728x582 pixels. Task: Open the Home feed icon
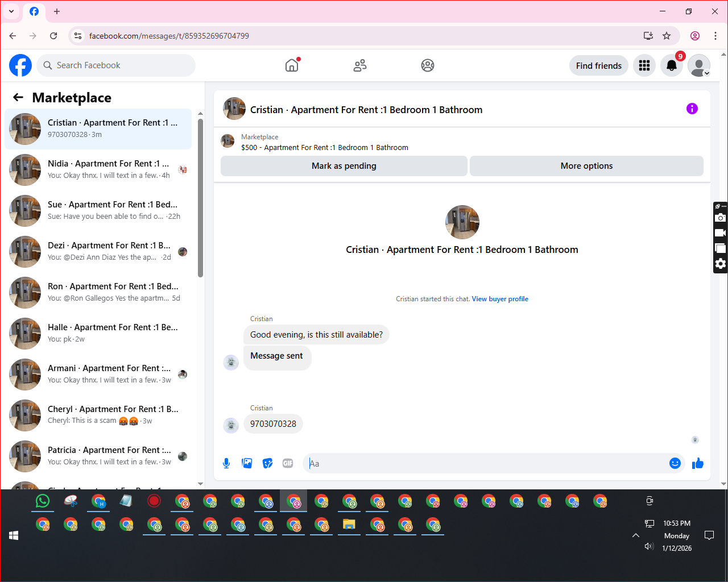[292, 65]
